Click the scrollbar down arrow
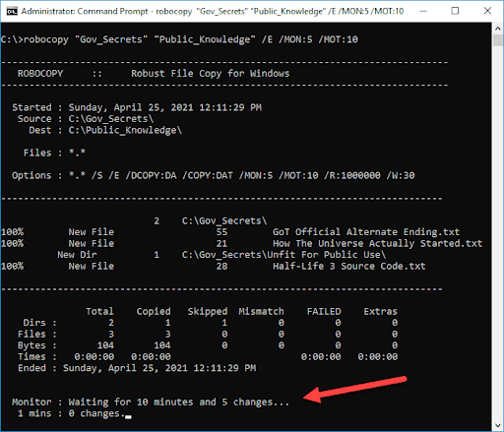This screenshot has height=432, width=504. 497,425
